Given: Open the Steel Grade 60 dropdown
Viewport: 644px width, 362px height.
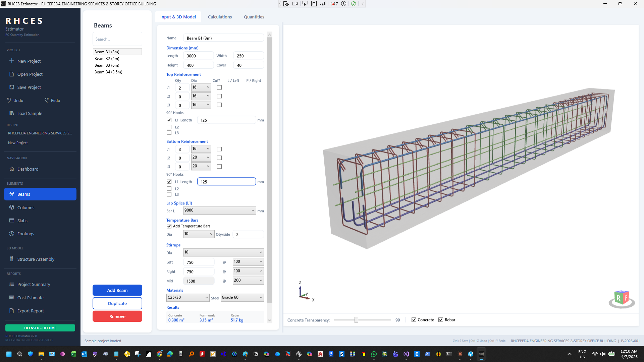Looking at the screenshot, I should [242, 297].
